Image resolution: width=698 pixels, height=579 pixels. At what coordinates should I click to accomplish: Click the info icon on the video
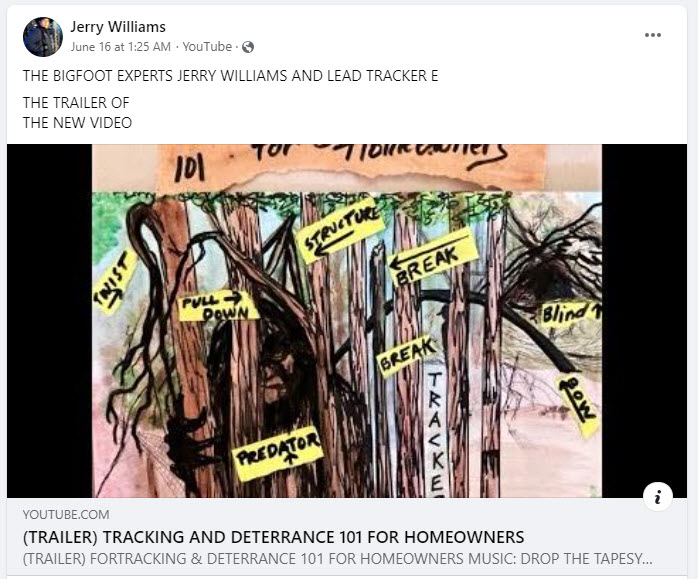(x=658, y=496)
